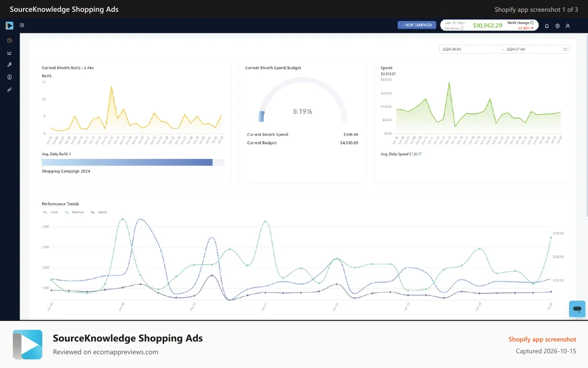Click the Shopping Campaign 2024 label

[x=66, y=171]
